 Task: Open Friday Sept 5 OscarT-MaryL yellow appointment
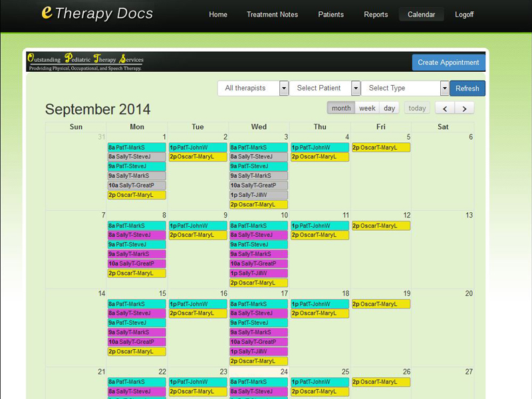(x=381, y=148)
